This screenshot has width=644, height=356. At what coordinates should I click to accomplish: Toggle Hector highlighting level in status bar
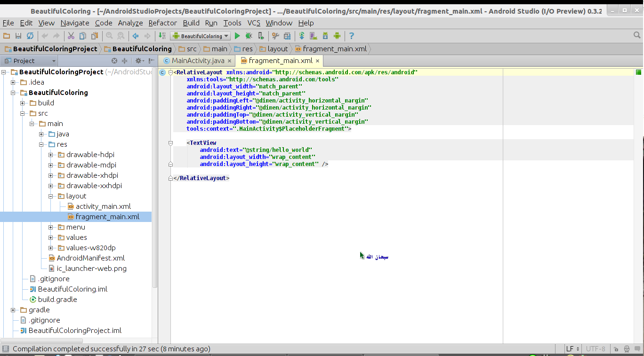[628, 349]
